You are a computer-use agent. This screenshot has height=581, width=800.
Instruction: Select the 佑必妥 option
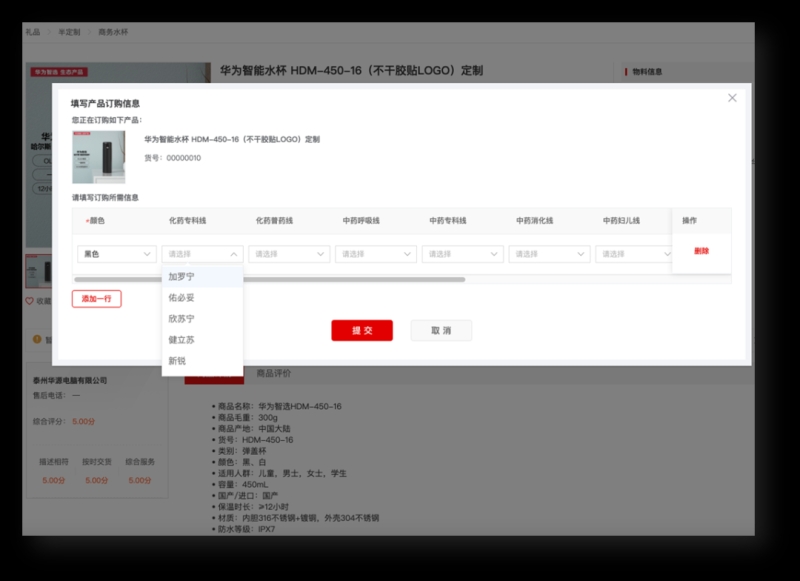(202, 298)
